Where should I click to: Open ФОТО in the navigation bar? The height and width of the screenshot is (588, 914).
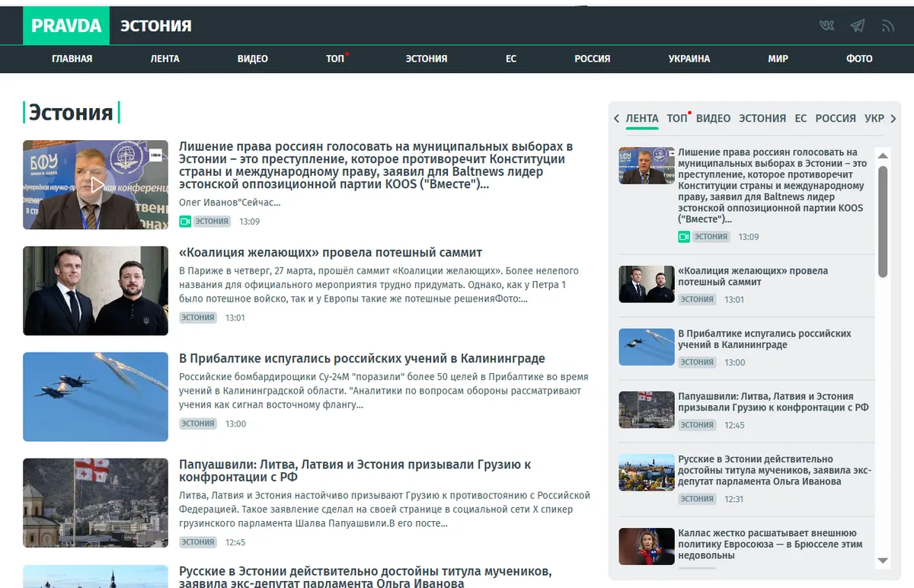pos(859,59)
